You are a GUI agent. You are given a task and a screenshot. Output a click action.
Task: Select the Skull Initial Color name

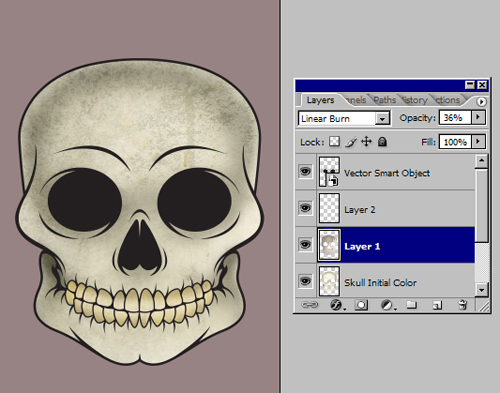(x=380, y=283)
